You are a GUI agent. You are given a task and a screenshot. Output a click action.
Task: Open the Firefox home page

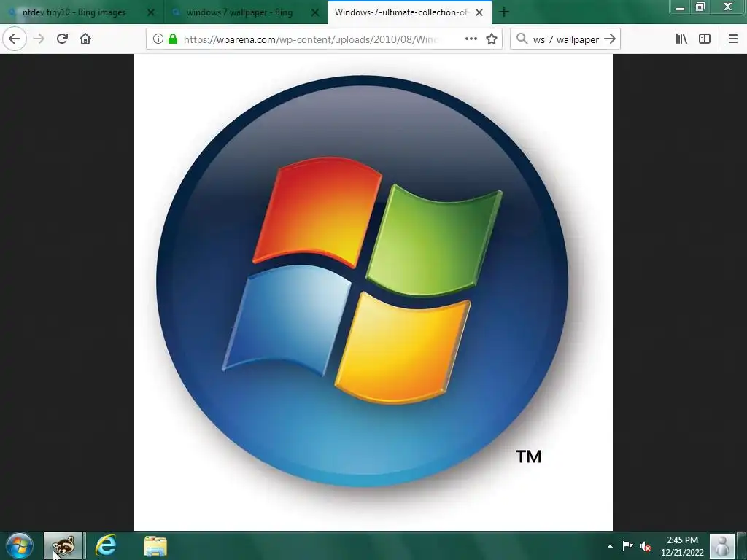coord(85,39)
